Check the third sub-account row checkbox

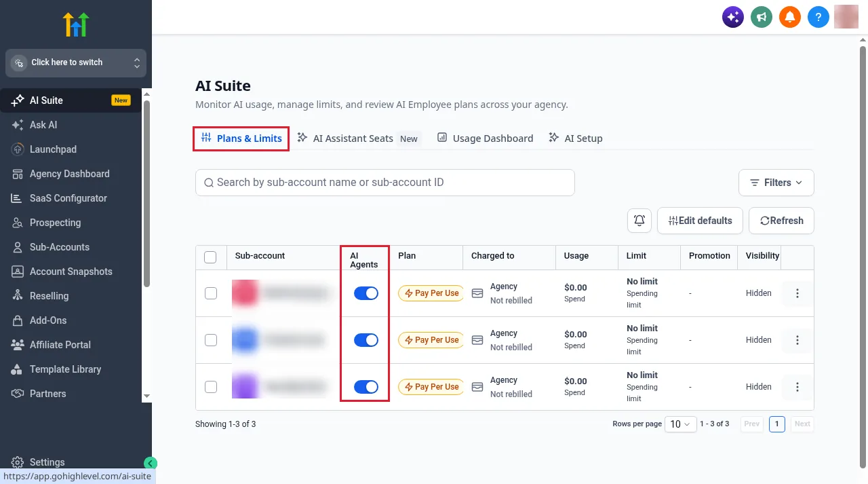pyautogui.click(x=210, y=387)
